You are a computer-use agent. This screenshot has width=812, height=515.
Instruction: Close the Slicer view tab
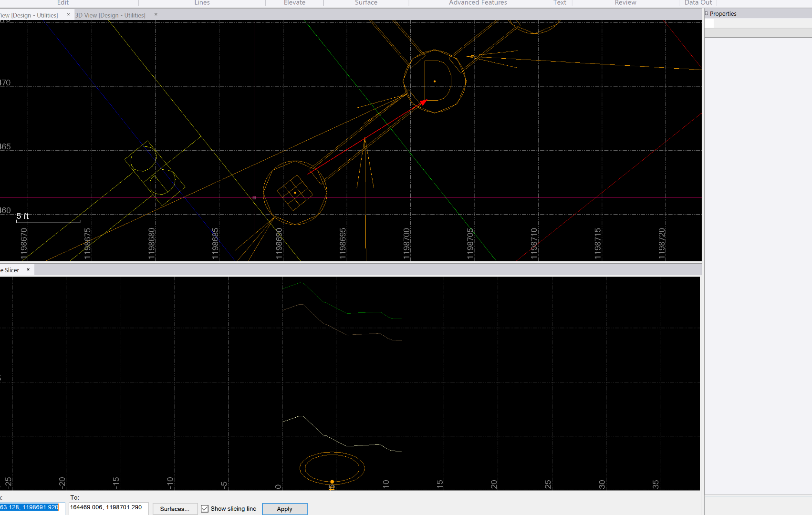pyautogui.click(x=28, y=270)
